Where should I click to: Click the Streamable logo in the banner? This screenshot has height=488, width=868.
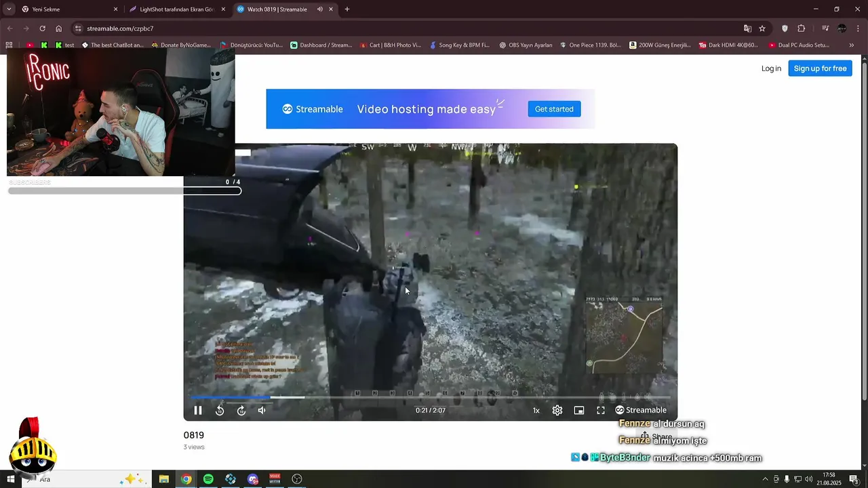click(313, 109)
